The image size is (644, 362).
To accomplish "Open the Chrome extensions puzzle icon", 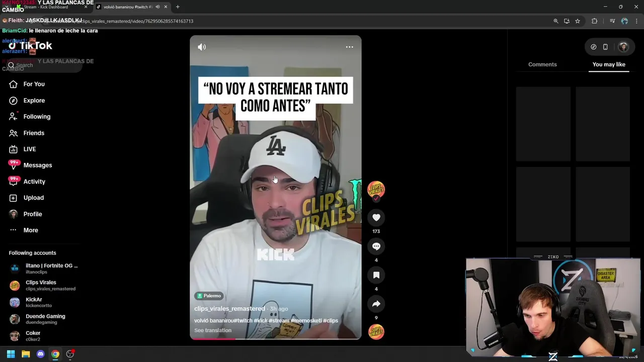I will tap(595, 21).
